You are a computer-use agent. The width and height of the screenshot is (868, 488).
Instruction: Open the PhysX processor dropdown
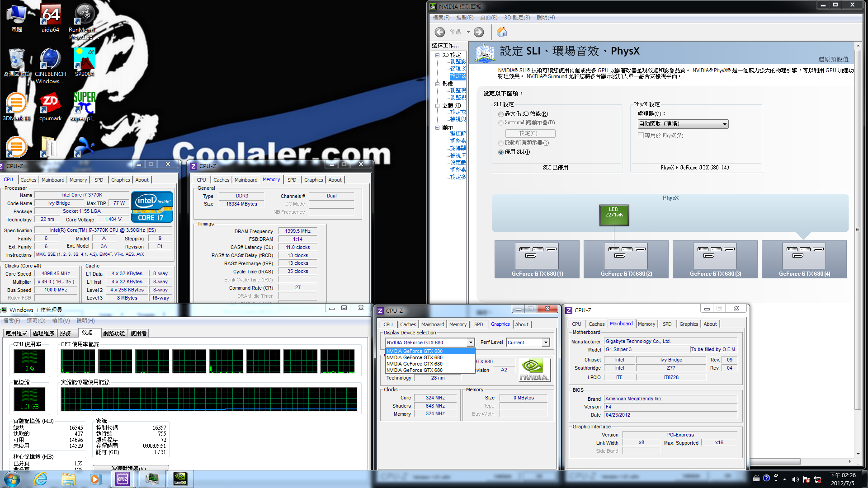point(683,124)
